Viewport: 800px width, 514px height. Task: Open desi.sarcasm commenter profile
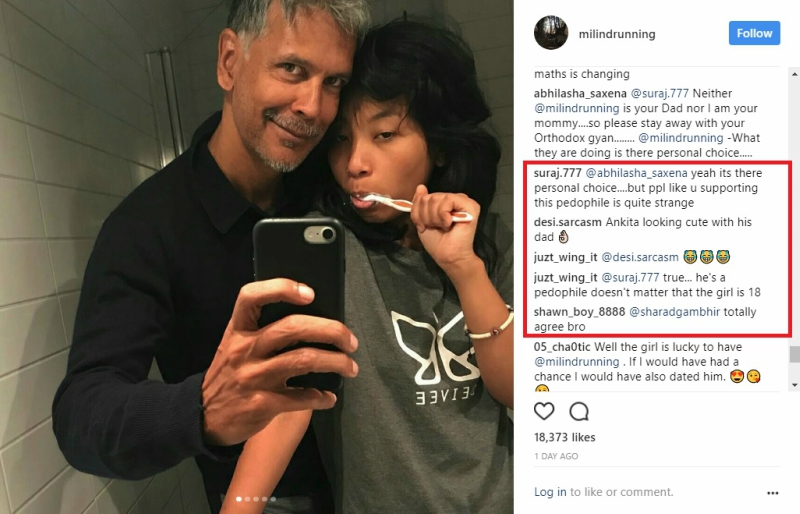tap(568, 222)
